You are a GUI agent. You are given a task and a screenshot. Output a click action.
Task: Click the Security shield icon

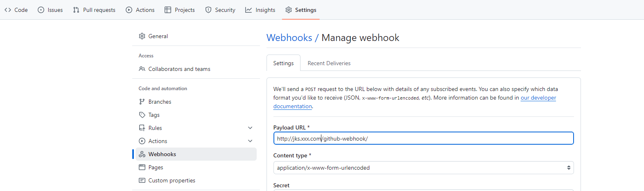point(208,10)
